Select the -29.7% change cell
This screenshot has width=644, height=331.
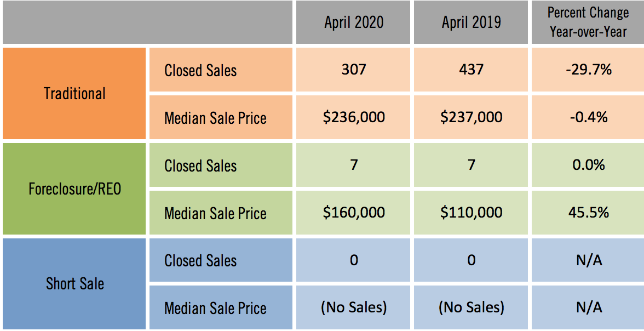589,70
